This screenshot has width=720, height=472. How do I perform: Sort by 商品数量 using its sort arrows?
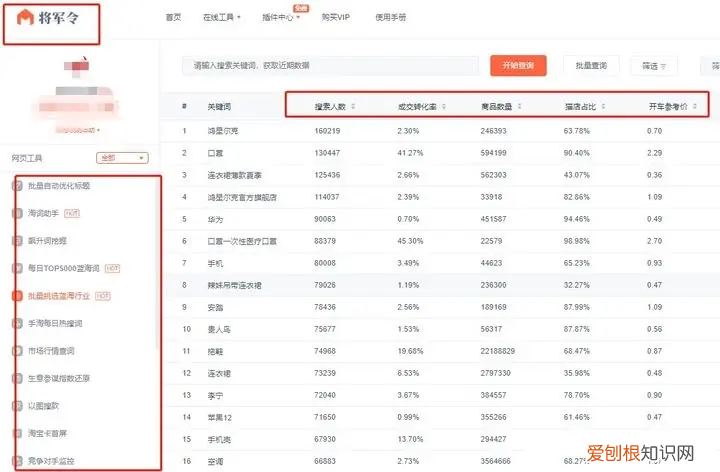click(x=519, y=107)
